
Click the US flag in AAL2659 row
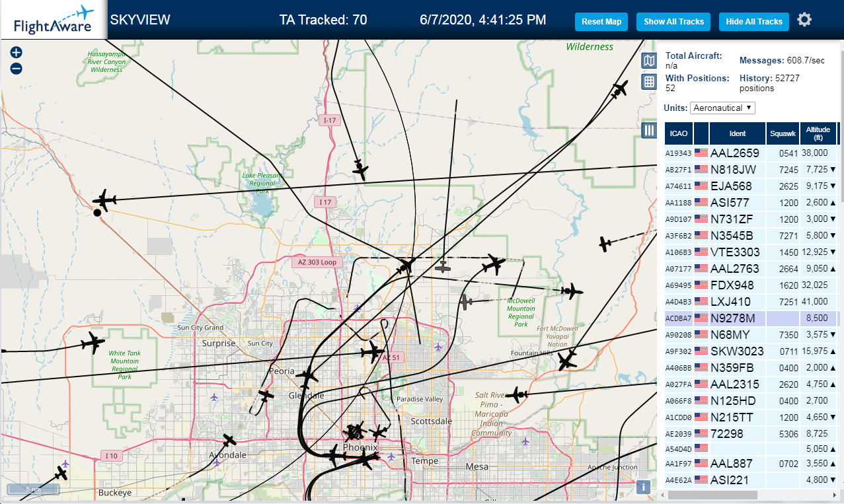pos(701,153)
